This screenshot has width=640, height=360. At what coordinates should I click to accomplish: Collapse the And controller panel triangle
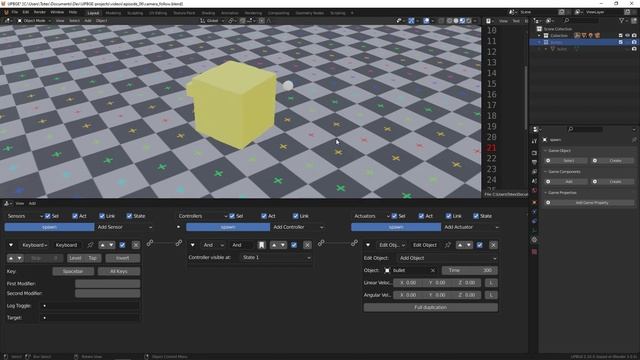pos(193,245)
